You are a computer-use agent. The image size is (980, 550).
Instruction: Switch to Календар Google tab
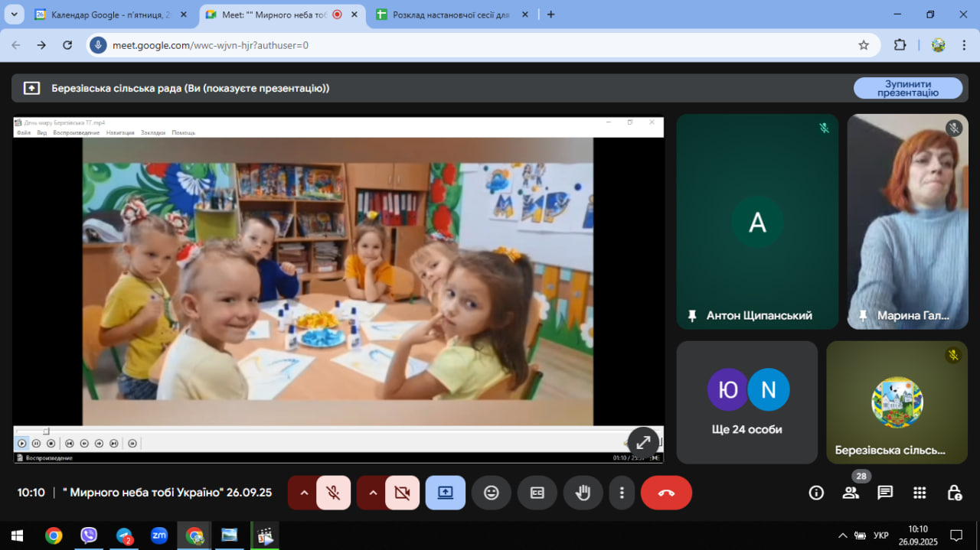109,15
